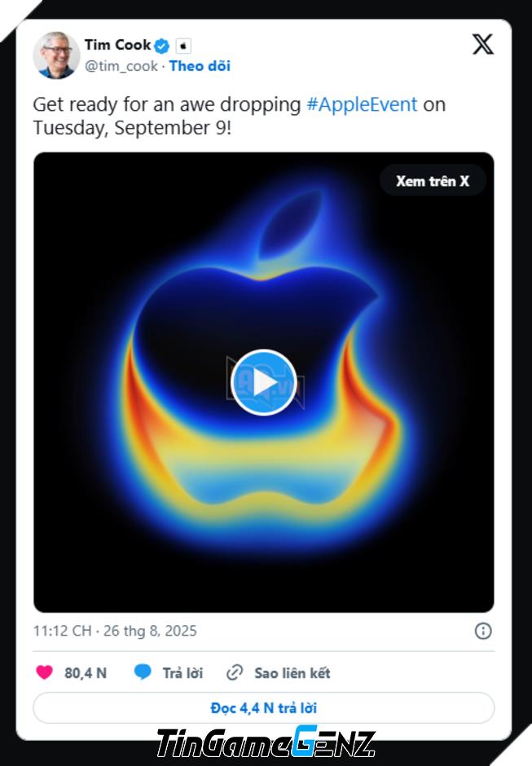The width and height of the screenshot is (532, 766).
Task: Click the Apple affiliate badge beside the name
Action: [183, 46]
